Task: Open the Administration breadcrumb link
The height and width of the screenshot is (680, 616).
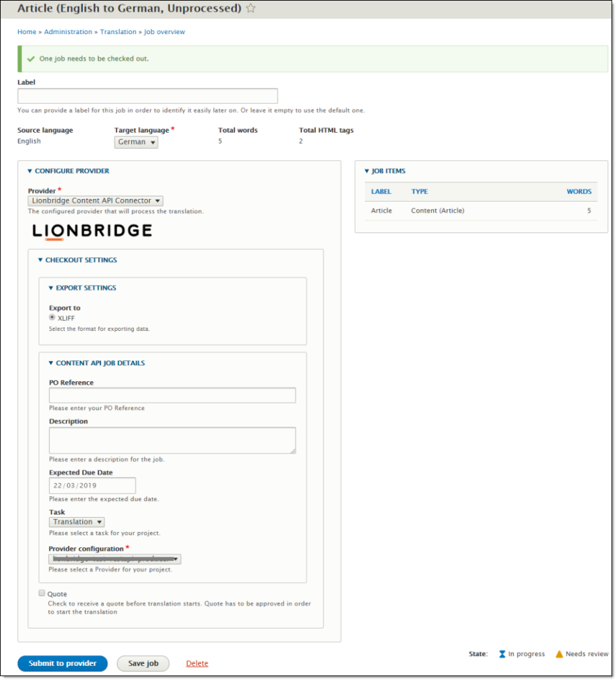Action: point(68,31)
